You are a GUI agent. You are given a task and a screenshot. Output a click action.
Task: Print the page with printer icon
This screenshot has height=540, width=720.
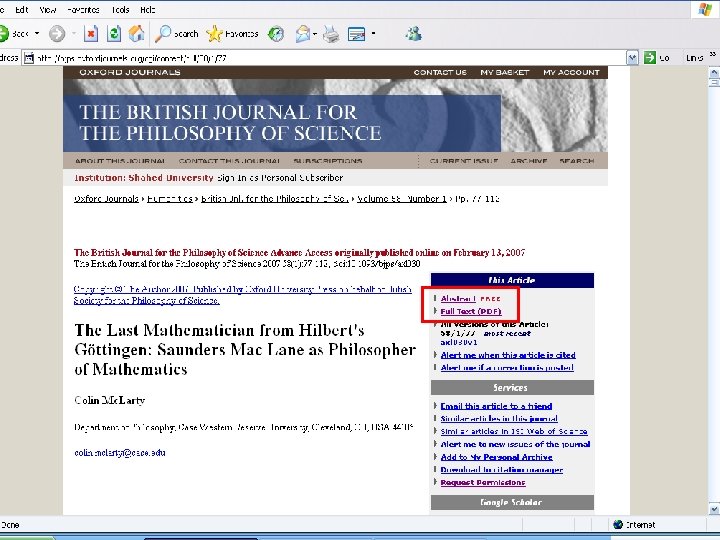pos(331,34)
